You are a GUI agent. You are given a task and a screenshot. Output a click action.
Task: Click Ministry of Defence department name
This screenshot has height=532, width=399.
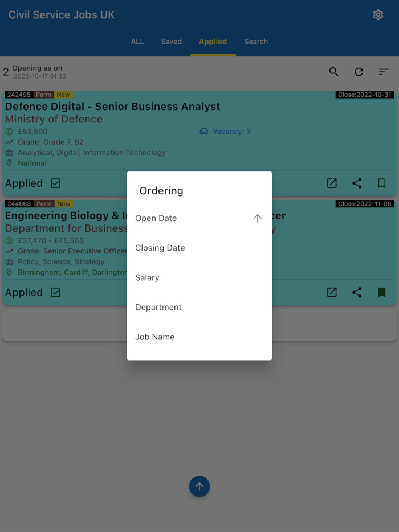[54, 119]
